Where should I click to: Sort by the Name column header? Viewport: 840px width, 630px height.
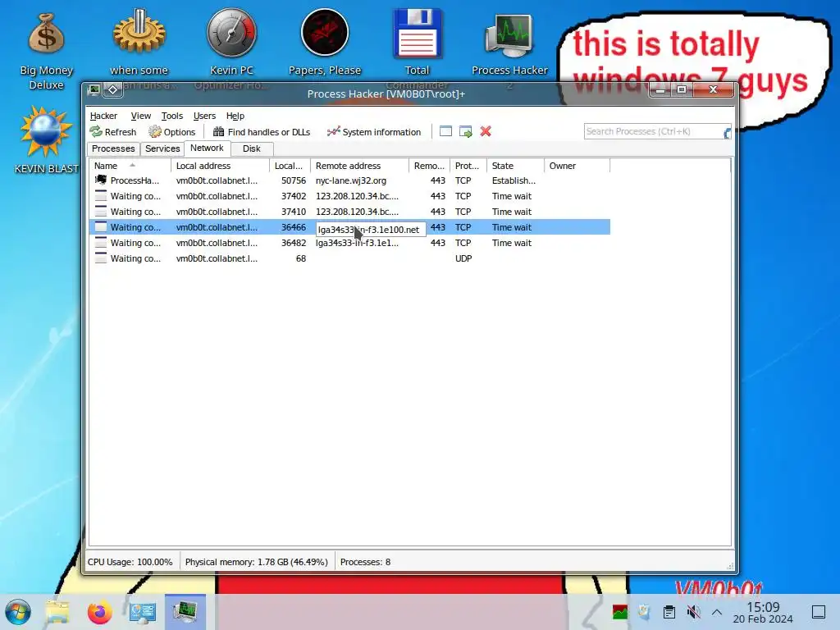pos(130,166)
